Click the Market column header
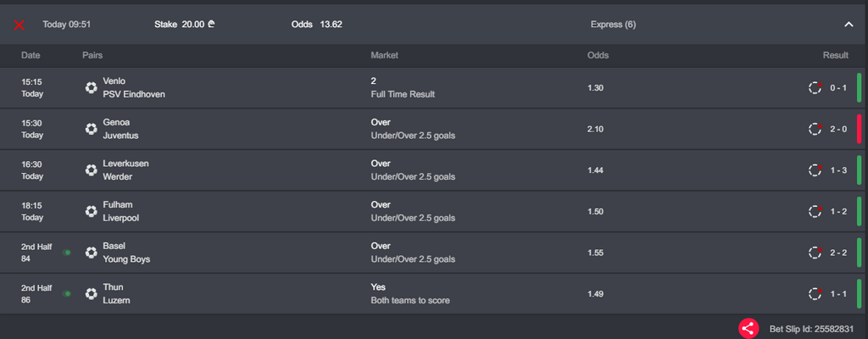 click(x=384, y=55)
